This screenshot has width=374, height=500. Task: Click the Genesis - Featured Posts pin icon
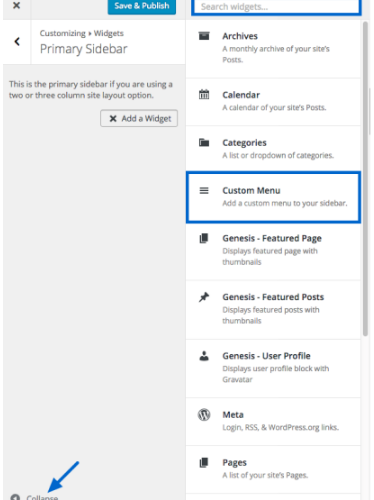204,297
